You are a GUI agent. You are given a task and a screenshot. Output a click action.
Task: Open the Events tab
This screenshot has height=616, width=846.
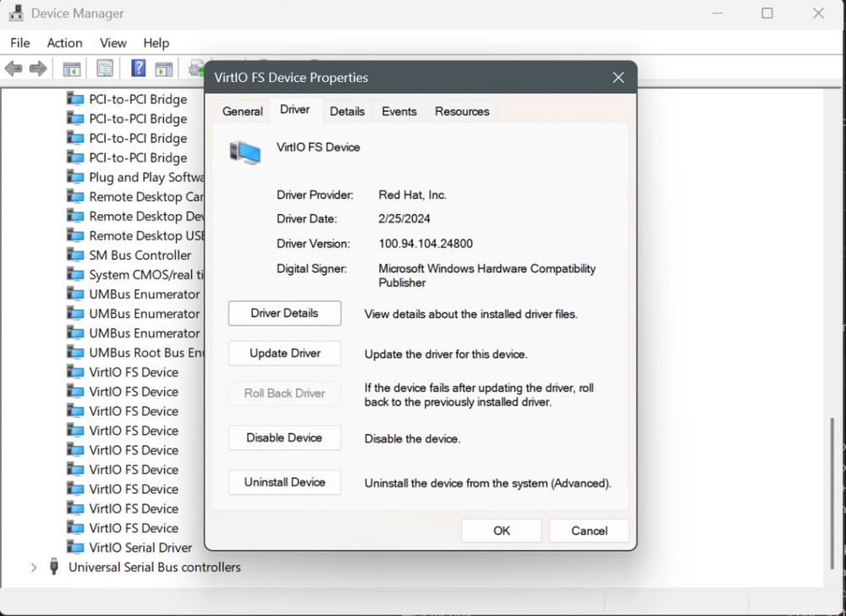tap(398, 111)
